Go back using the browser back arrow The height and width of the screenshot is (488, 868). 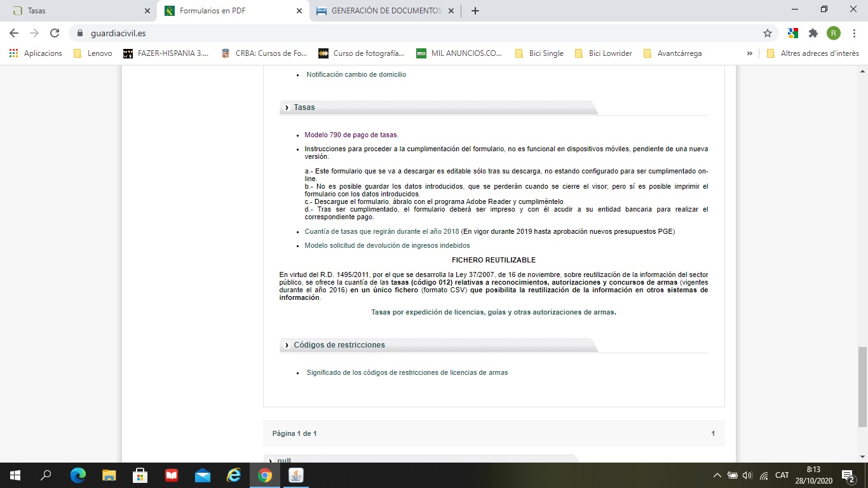[14, 33]
